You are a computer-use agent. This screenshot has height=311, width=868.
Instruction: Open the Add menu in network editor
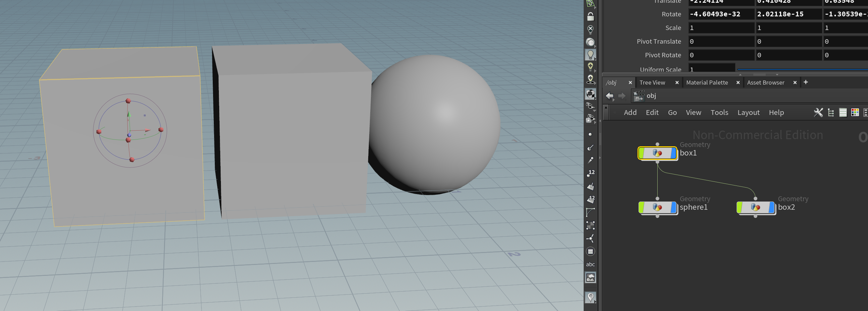tap(630, 113)
